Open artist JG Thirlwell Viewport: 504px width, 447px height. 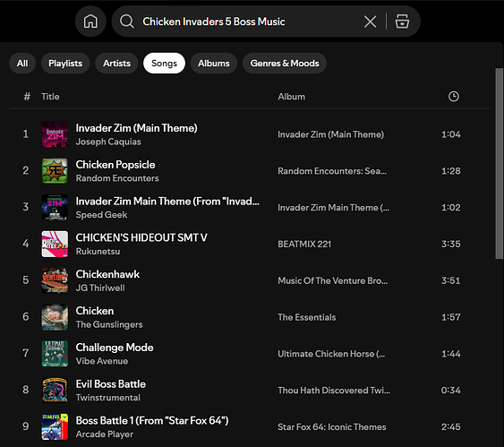pyautogui.click(x=100, y=288)
